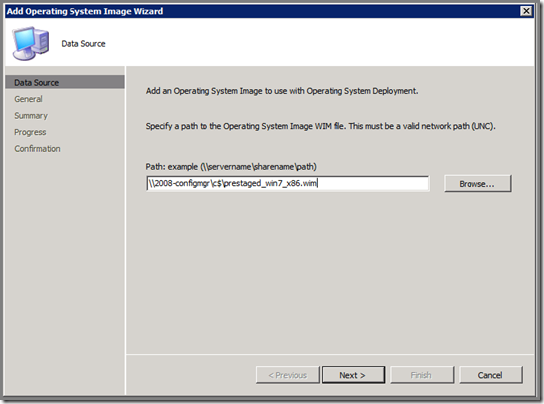The width and height of the screenshot is (544, 404).
Task: Select the General step in sidebar
Action: (x=28, y=99)
